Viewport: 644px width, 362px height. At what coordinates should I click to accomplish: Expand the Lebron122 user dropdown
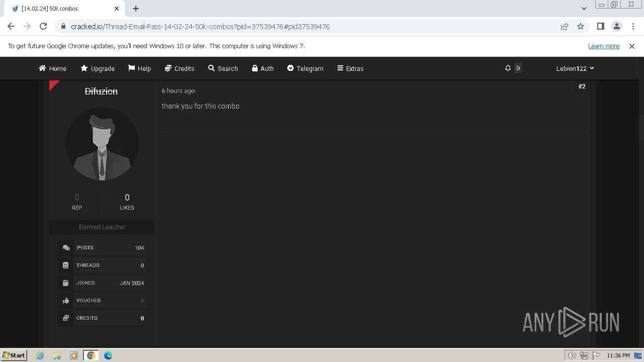575,68
